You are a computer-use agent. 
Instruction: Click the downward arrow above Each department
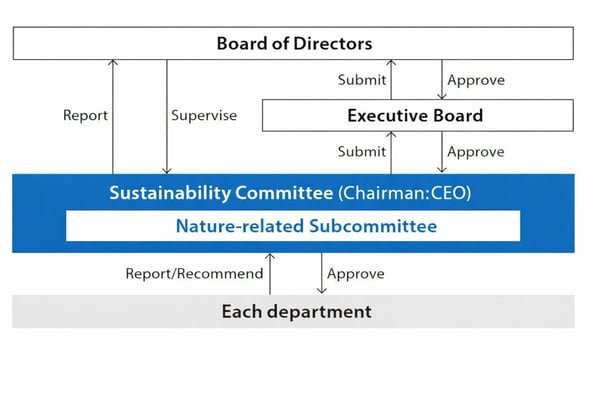tap(320, 274)
